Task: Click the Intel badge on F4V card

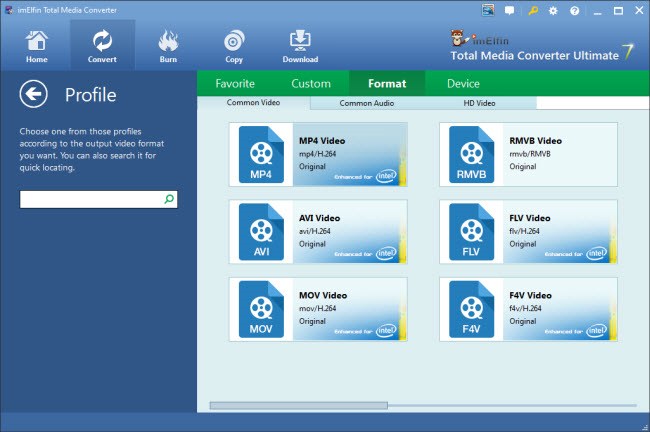Action: (597, 330)
